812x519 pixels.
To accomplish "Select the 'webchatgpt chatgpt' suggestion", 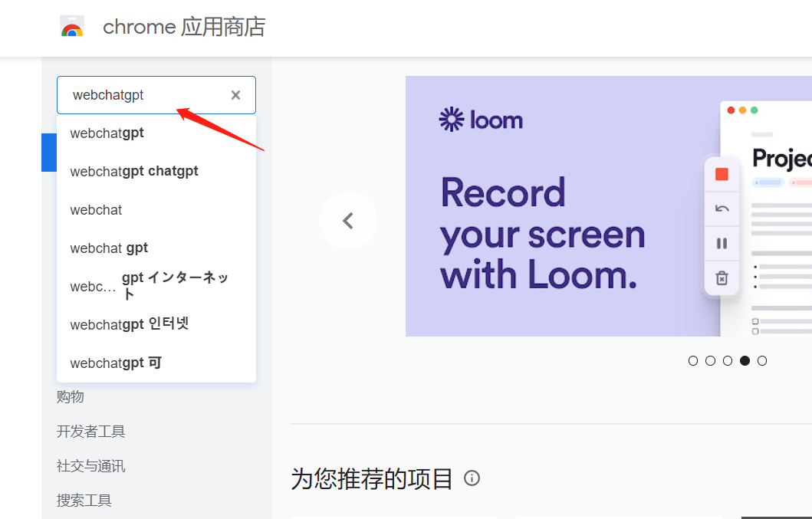I will click(156, 172).
